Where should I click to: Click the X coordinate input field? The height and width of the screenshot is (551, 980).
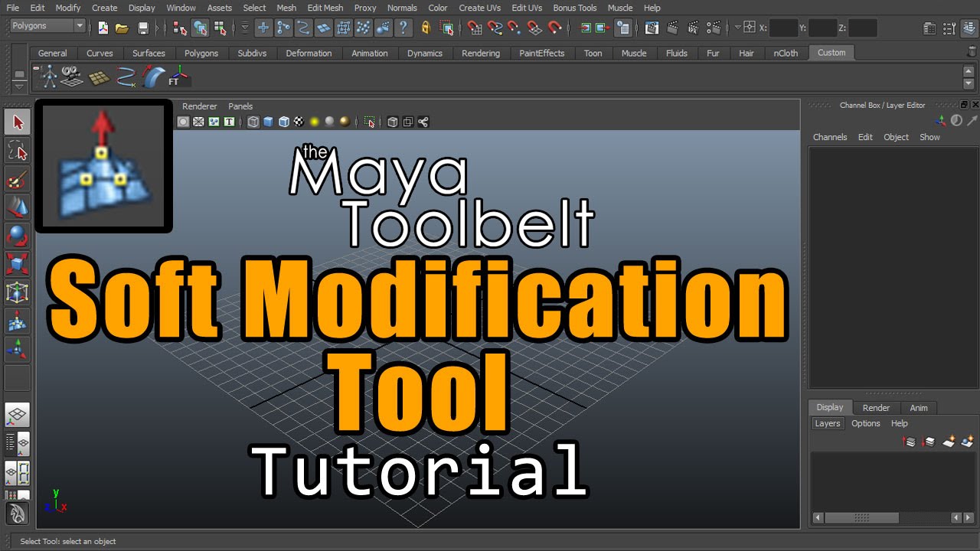784,28
